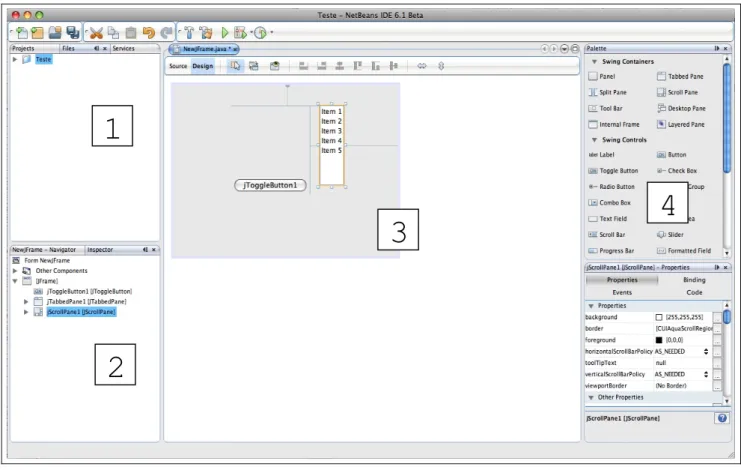This screenshot has height=470, width=741.
Task: Click the black foreground color swatch
Action: (659, 340)
